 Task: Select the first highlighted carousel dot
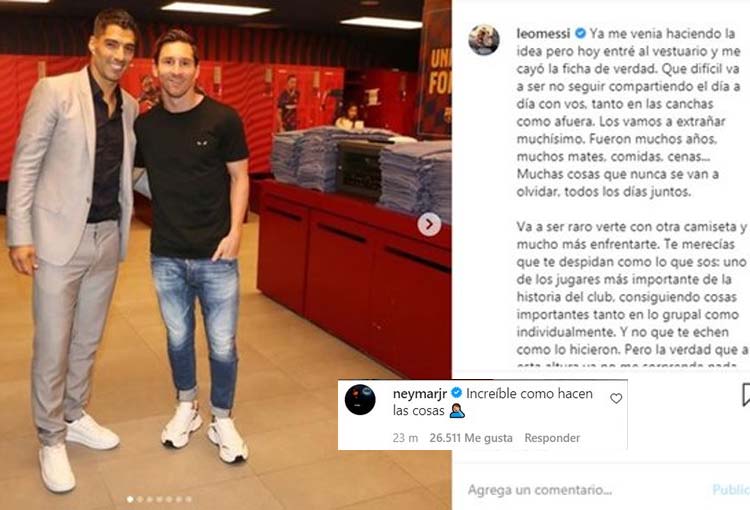(130, 499)
